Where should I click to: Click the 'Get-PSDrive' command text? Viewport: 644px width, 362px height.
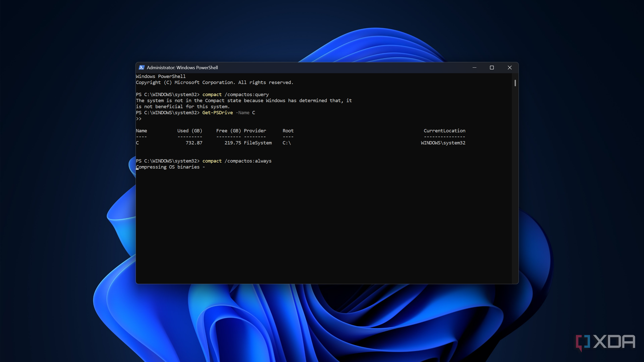[x=217, y=112]
